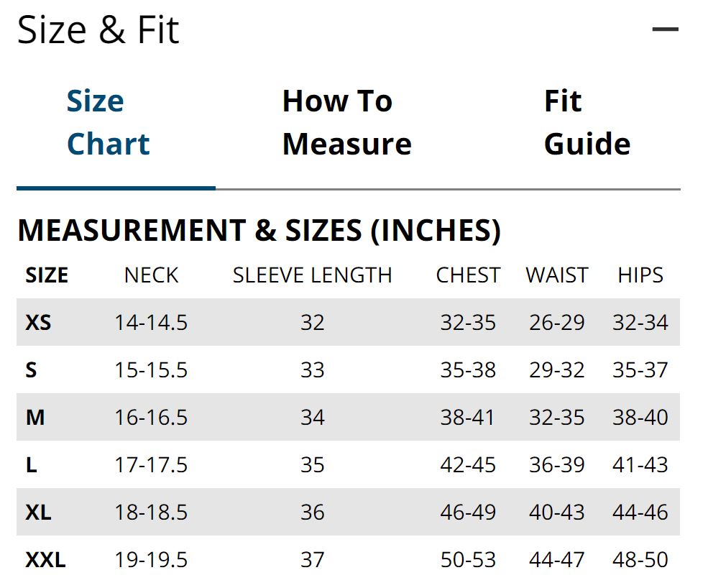Viewport: 708px width, 588px height.
Task: Click the WAIST column header
Action: [557, 275]
